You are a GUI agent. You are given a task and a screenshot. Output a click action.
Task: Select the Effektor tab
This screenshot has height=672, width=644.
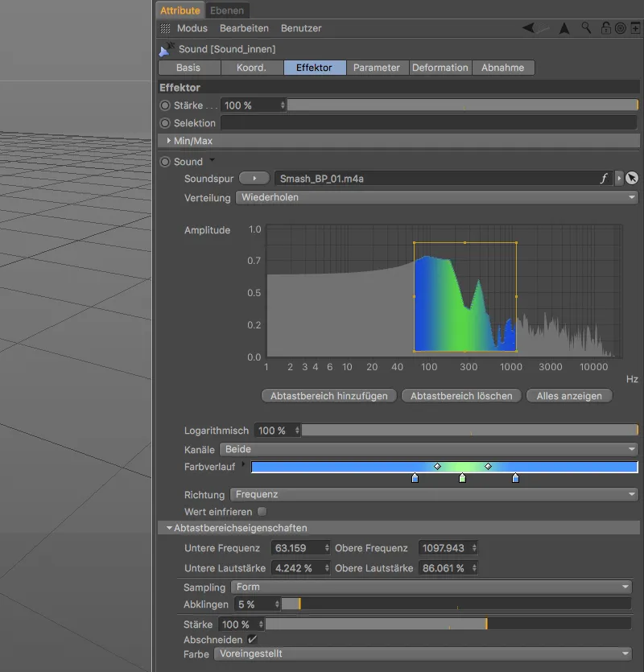(x=314, y=68)
